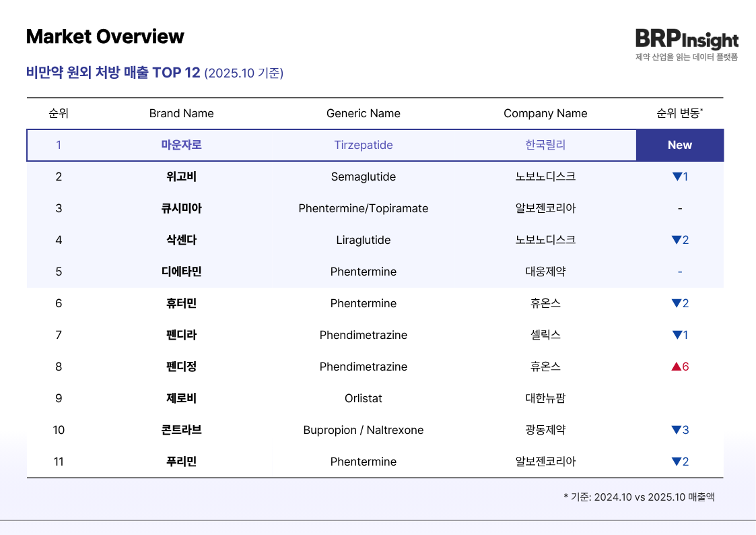Click the red up arrow for 펜디정
This screenshot has height=535, width=756.
tap(677, 367)
